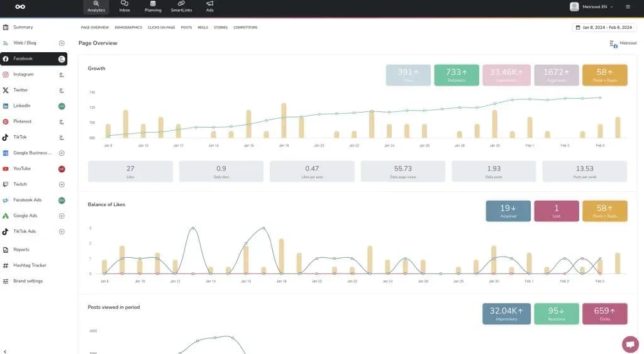Click the plus icon beside TikTok Ads
The height and width of the screenshot is (354, 644).
pos(62,231)
